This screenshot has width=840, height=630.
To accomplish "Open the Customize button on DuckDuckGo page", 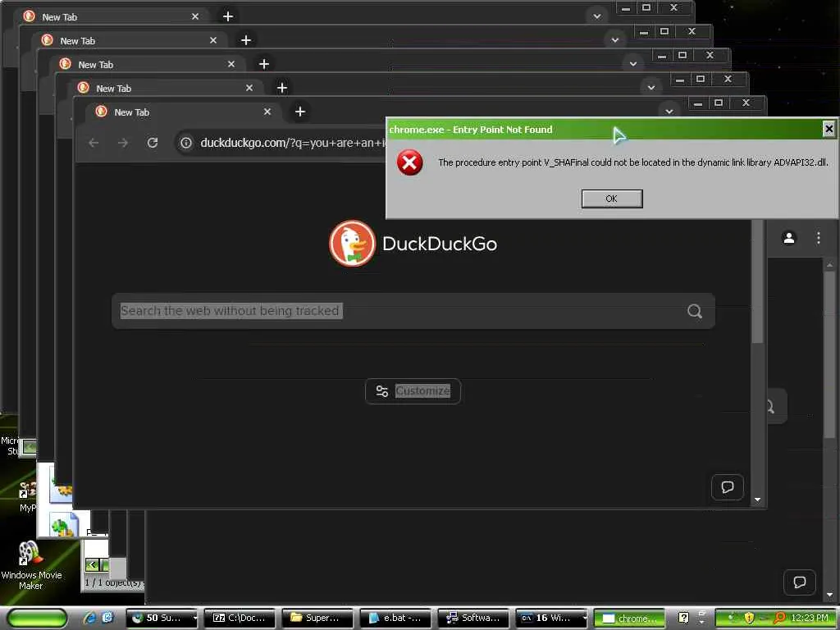I will (413, 391).
